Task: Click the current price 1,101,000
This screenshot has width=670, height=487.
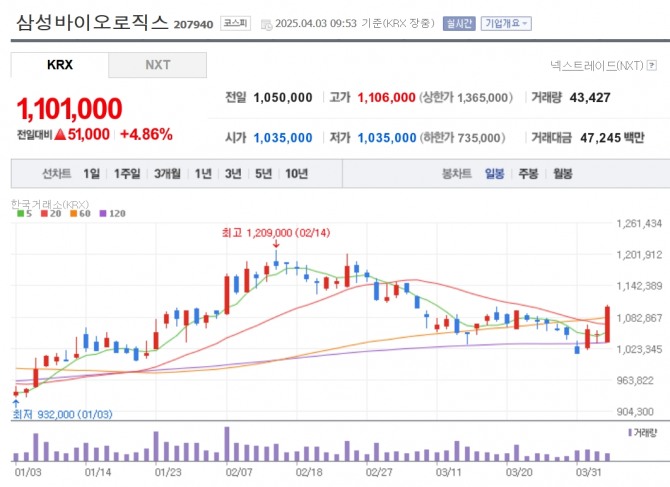Action: point(69,109)
